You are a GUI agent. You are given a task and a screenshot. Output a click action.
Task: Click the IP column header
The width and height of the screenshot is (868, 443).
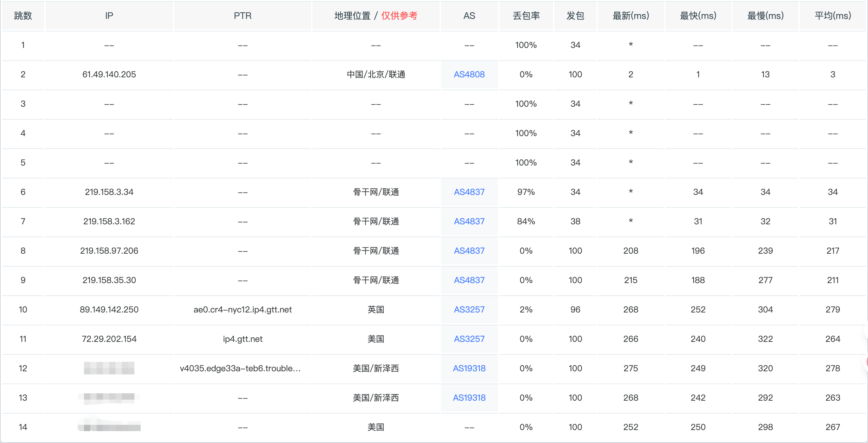[109, 16]
